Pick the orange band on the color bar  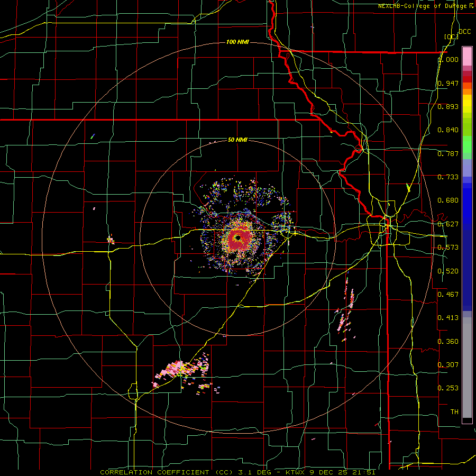tap(467, 91)
